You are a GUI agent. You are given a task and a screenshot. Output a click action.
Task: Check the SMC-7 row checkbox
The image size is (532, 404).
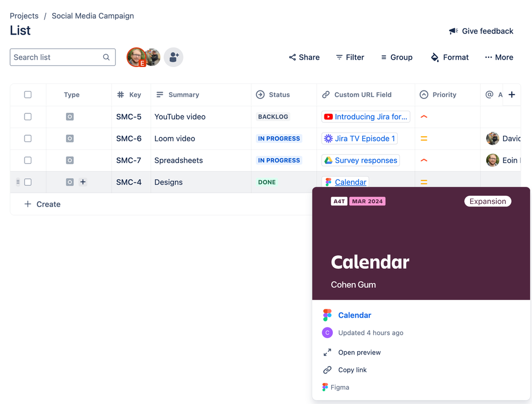pyautogui.click(x=28, y=160)
